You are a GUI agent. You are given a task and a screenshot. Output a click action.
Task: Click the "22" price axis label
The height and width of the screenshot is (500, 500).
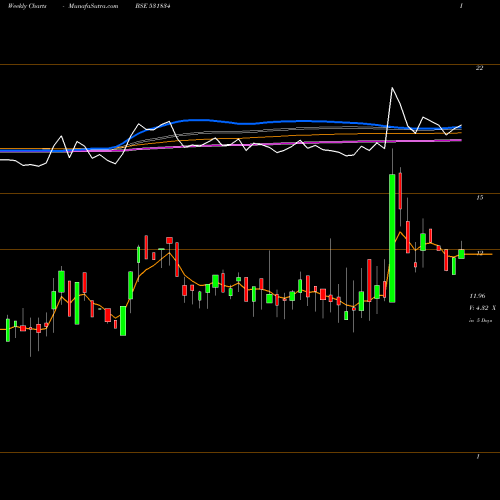(479, 68)
